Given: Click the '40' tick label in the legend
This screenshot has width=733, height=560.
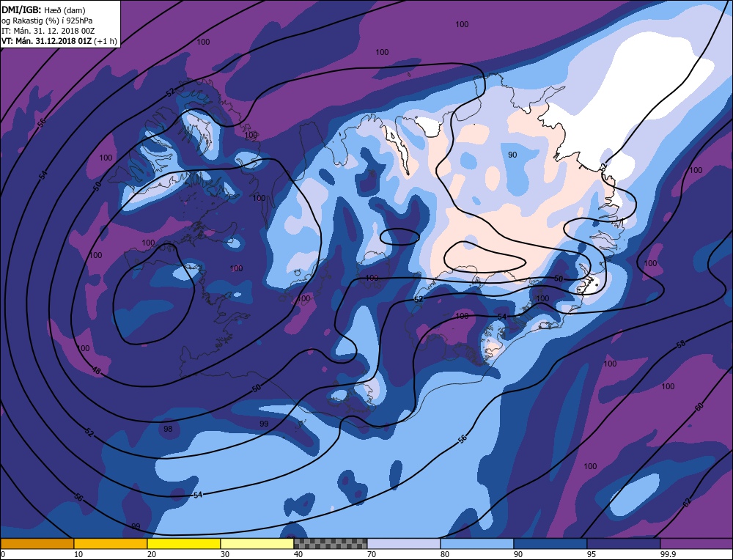Looking at the screenshot, I should pos(298,554).
